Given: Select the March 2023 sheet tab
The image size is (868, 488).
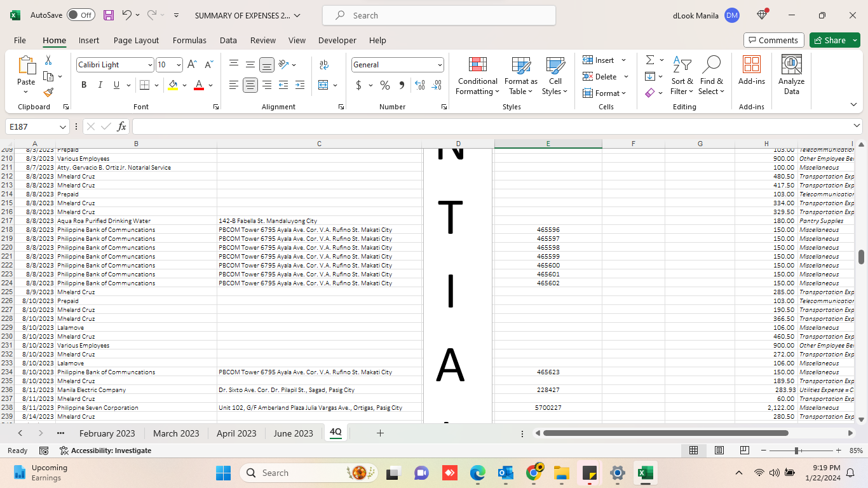Looking at the screenshot, I should (x=176, y=433).
